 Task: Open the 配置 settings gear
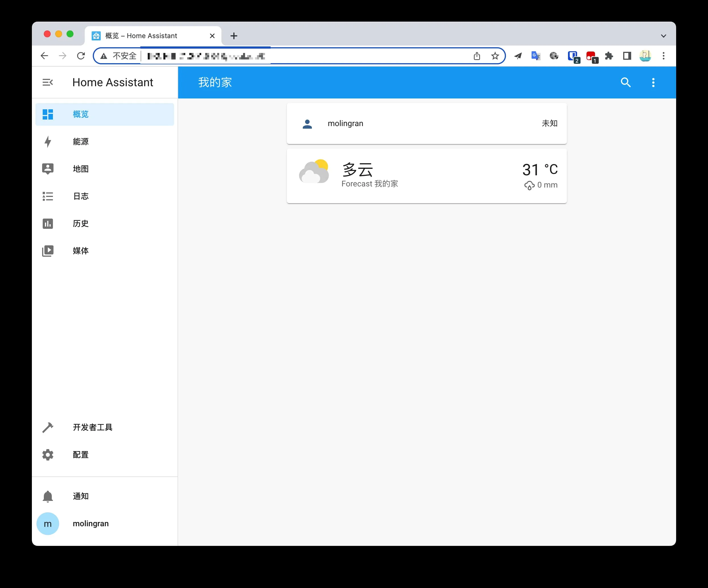(x=81, y=455)
